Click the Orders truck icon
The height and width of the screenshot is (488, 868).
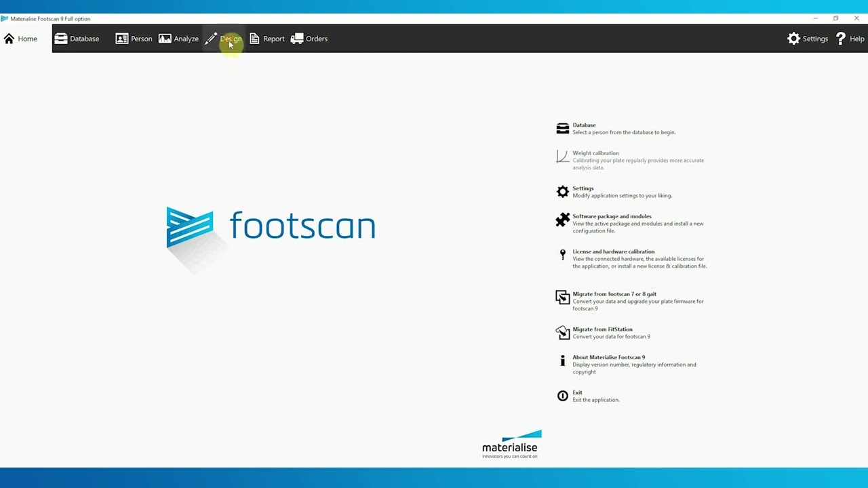click(297, 39)
